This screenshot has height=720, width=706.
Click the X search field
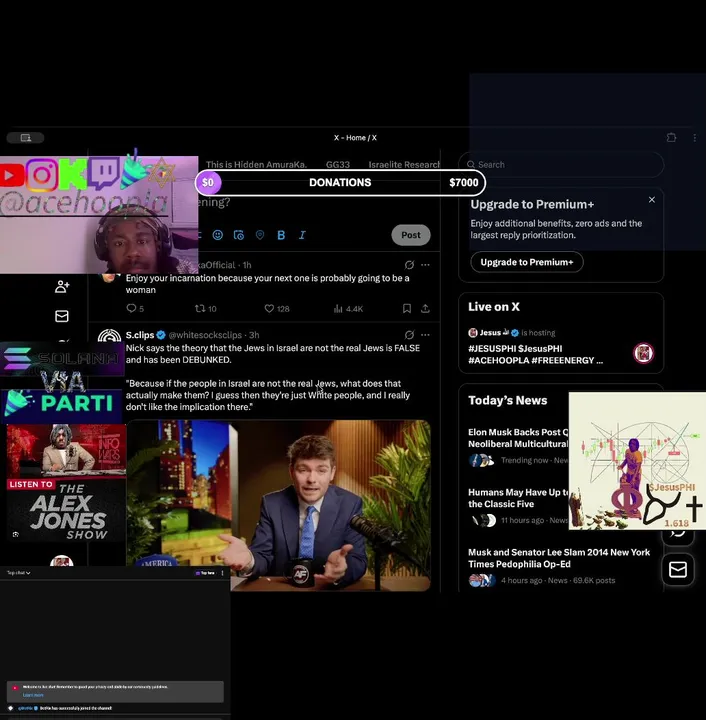point(561,164)
